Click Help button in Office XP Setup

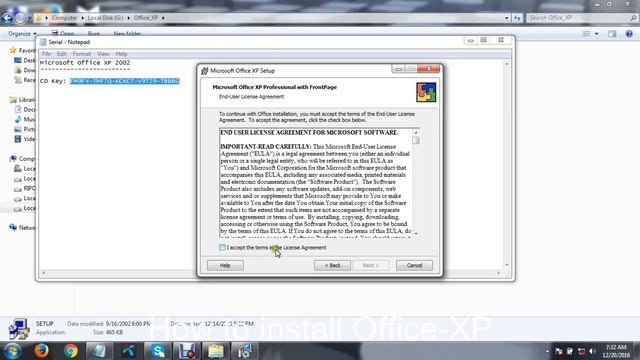[225, 265]
